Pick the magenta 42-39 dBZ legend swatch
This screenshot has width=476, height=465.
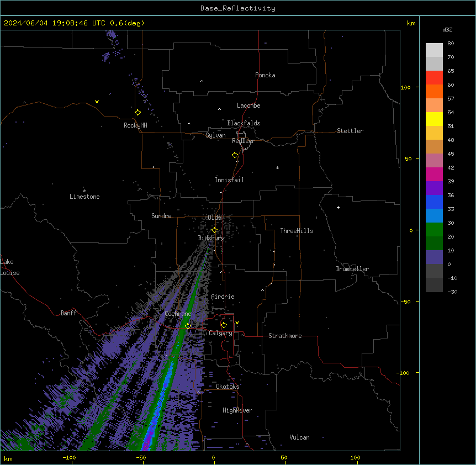[x=434, y=174]
